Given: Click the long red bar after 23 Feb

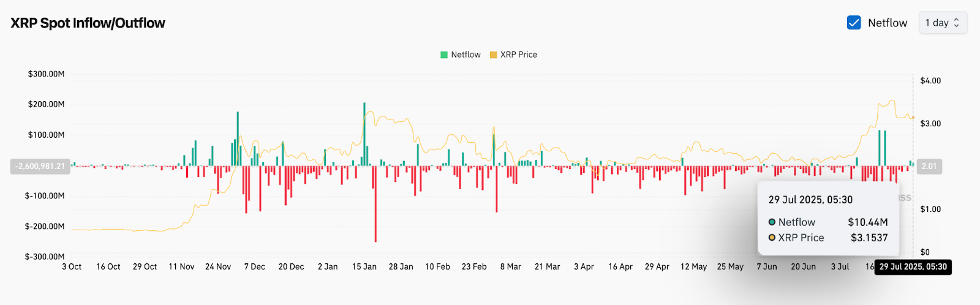Looking at the screenshot, I should point(497,189).
